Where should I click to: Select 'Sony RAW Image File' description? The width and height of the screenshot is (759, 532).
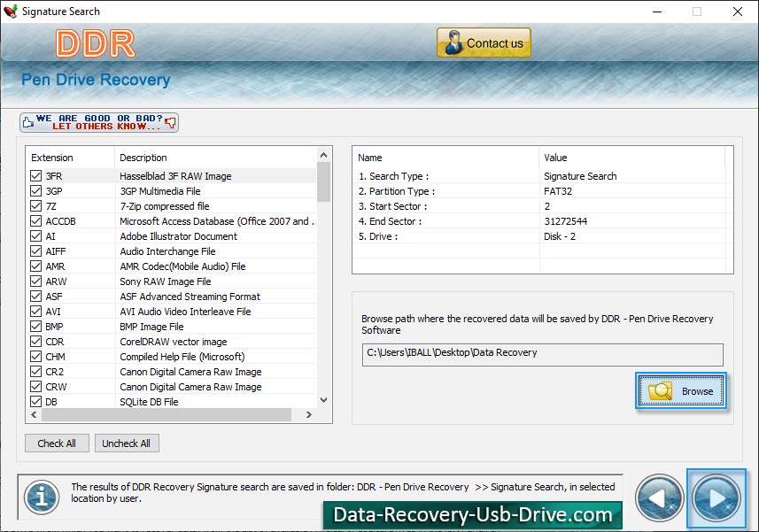(x=165, y=281)
